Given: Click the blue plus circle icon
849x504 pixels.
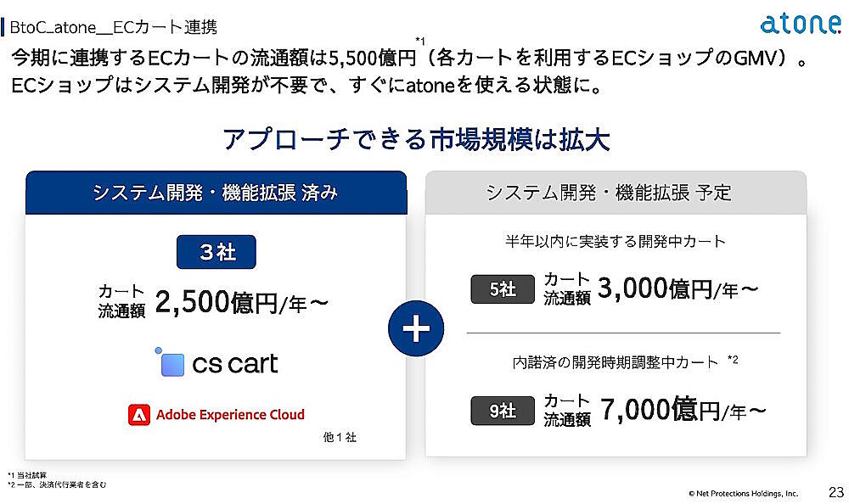Looking at the screenshot, I should 415,328.
